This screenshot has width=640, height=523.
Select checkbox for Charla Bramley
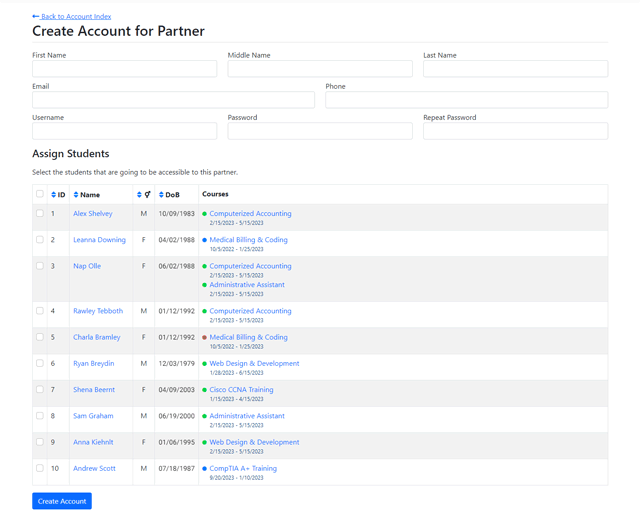(40, 337)
